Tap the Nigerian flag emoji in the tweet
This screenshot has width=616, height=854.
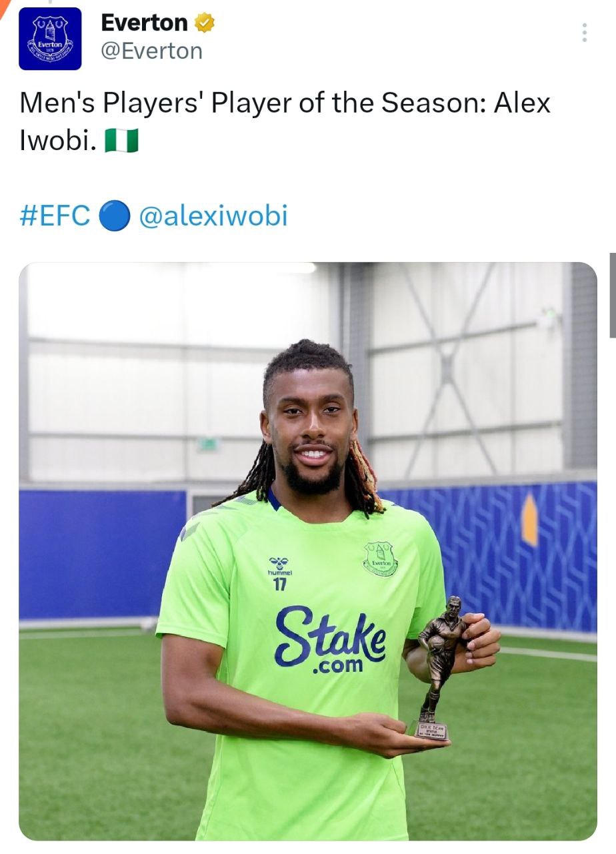point(122,141)
